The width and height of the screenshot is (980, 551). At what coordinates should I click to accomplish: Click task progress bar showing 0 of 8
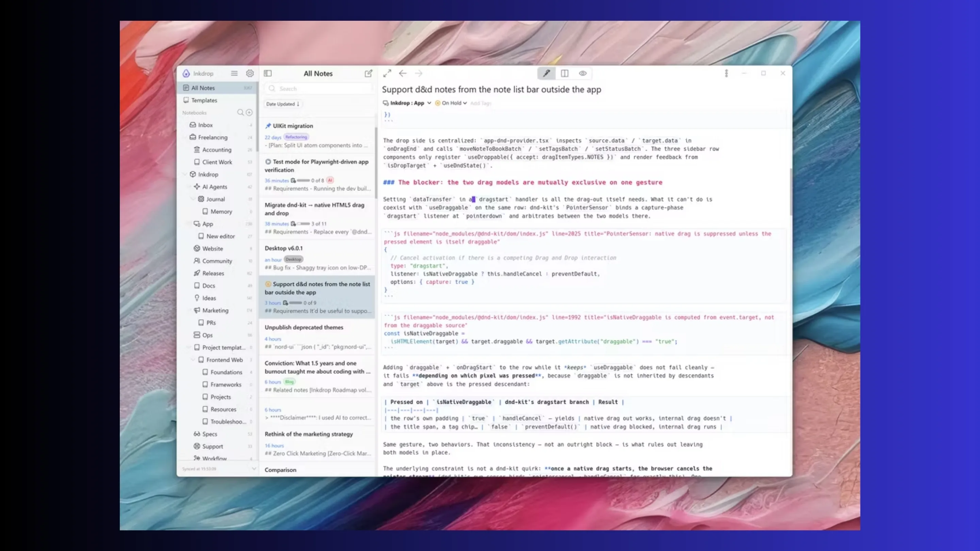click(x=303, y=180)
